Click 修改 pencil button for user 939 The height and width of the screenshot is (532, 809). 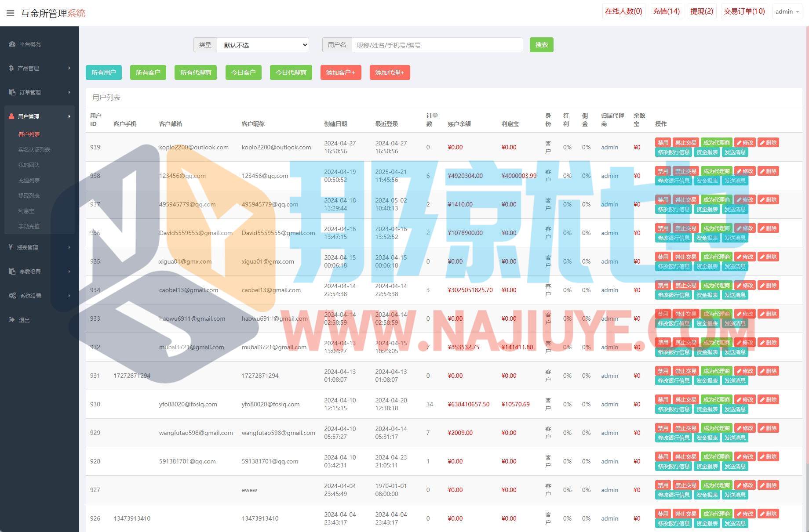[744, 142]
